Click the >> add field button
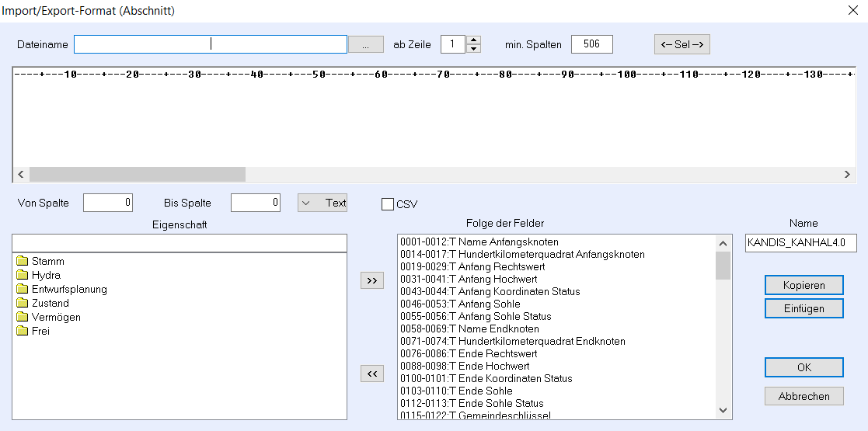Screen dimensions: 868x431 tap(372, 280)
